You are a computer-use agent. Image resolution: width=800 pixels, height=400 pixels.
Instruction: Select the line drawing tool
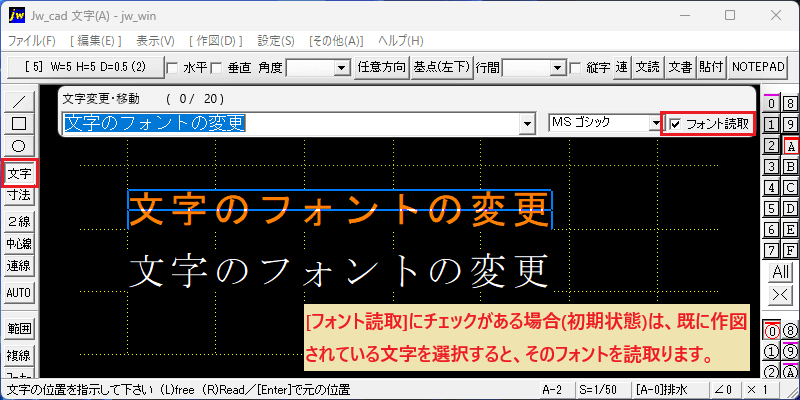(19, 102)
